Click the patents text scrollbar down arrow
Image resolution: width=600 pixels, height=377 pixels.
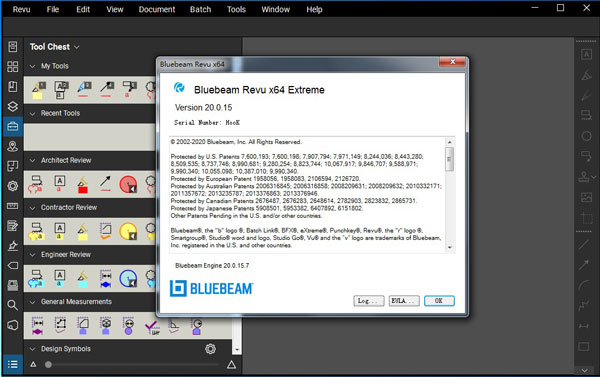[450, 248]
